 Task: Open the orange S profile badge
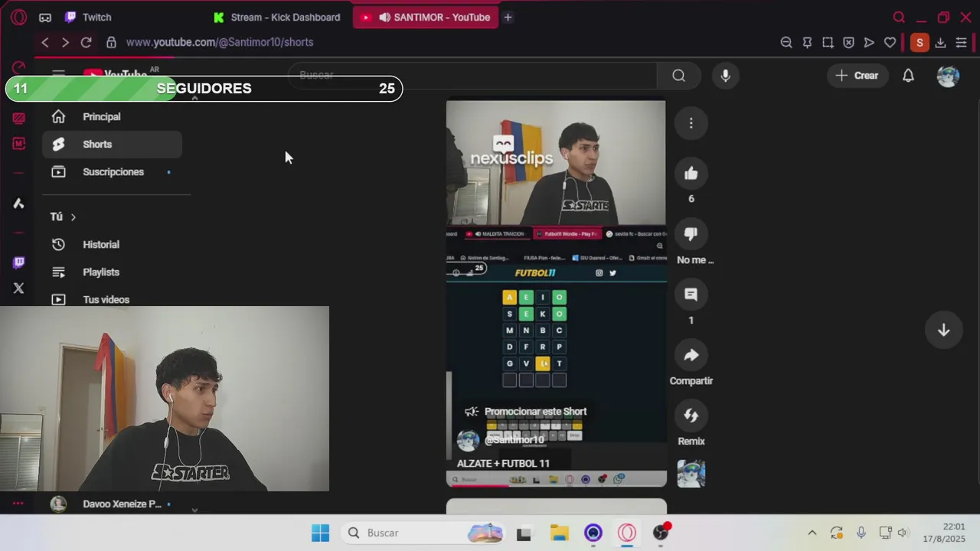click(920, 42)
